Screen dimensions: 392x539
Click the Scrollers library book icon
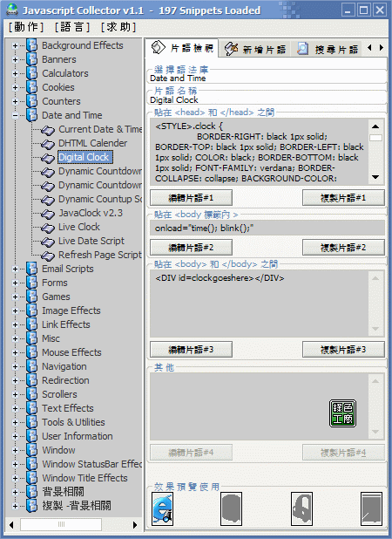tap(32, 394)
